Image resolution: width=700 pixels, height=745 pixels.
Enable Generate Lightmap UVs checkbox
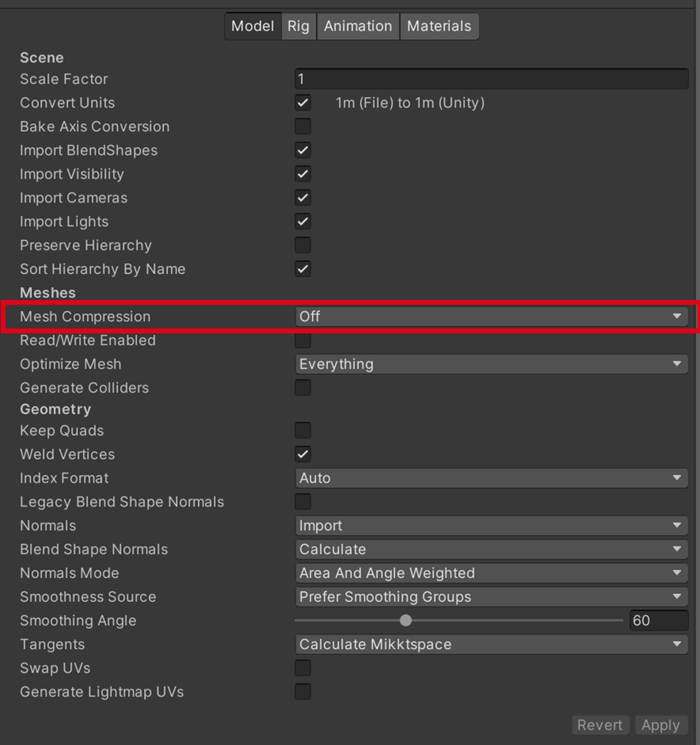click(303, 692)
